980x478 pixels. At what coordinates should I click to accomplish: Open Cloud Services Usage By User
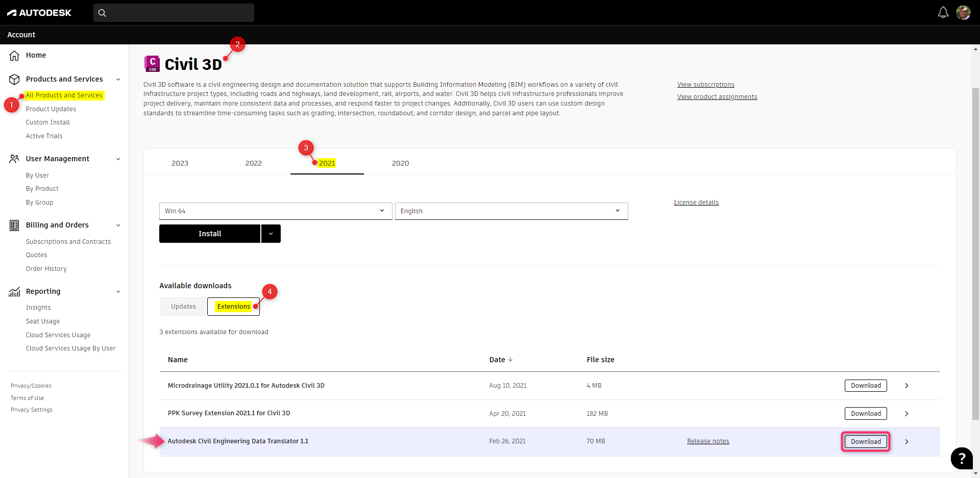pyautogui.click(x=71, y=348)
